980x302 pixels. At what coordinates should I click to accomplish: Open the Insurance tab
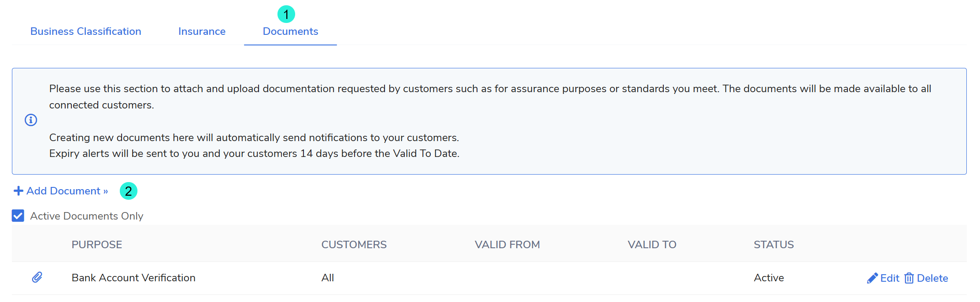point(202,31)
